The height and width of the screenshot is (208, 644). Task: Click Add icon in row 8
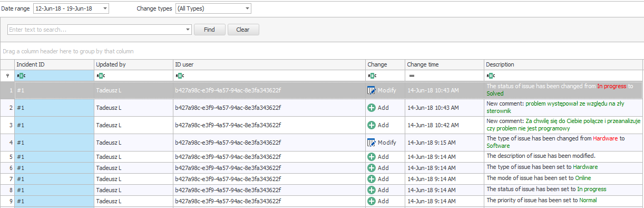[372, 190]
